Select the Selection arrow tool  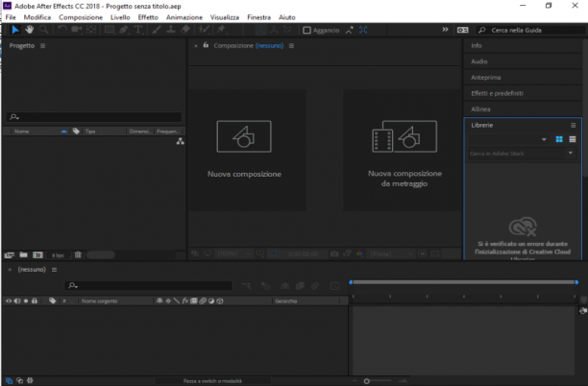click(x=15, y=30)
